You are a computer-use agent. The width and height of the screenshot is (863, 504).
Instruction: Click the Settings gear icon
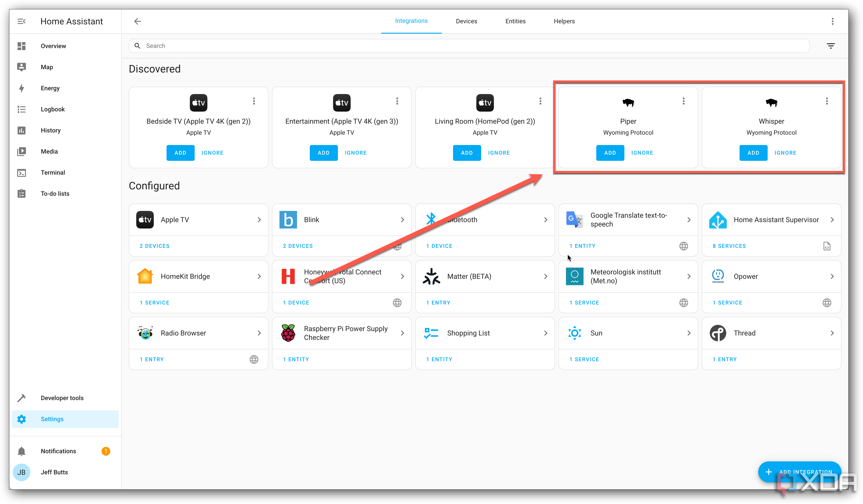(x=21, y=419)
